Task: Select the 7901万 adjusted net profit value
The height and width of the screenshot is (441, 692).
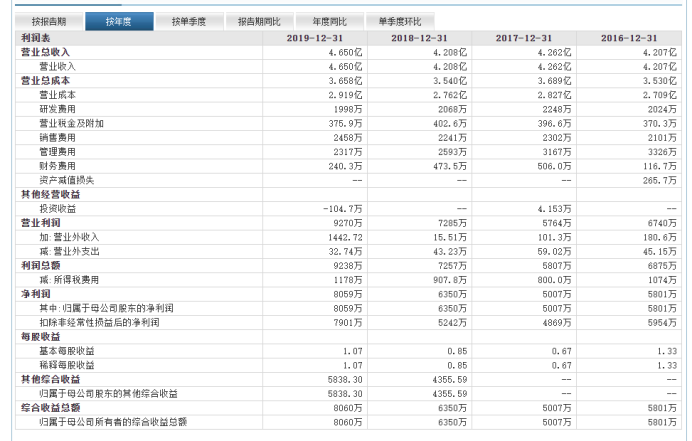Action: (x=348, y=323)
